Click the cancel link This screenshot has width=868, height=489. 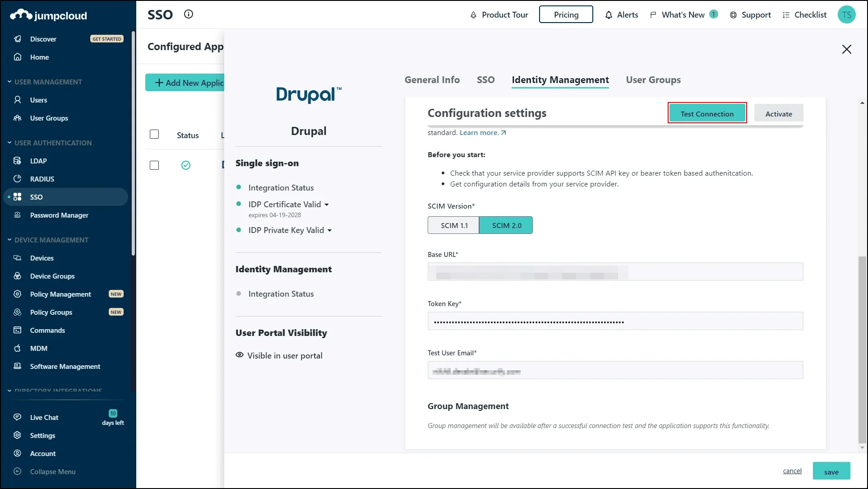[792, 470]
